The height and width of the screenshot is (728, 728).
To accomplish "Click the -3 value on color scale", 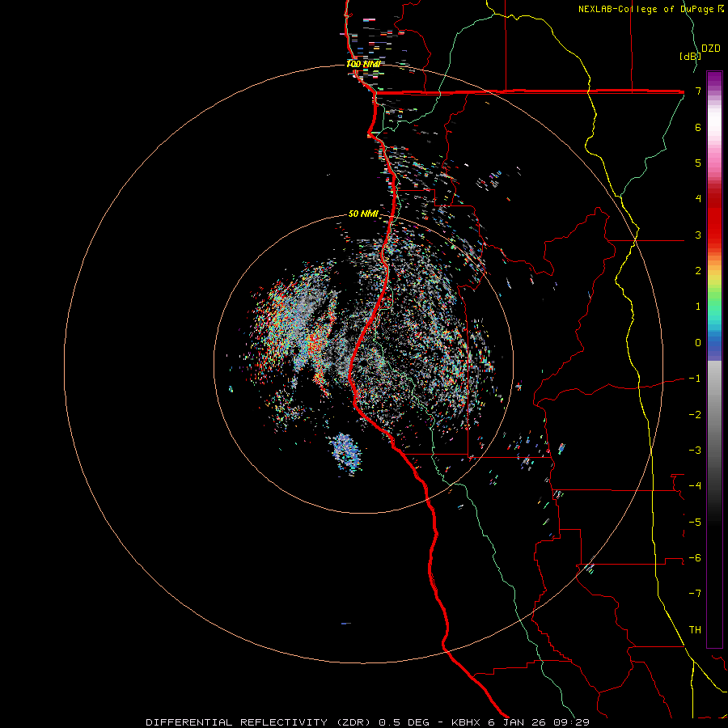I will pyautogui.click(x=695, y=450).
